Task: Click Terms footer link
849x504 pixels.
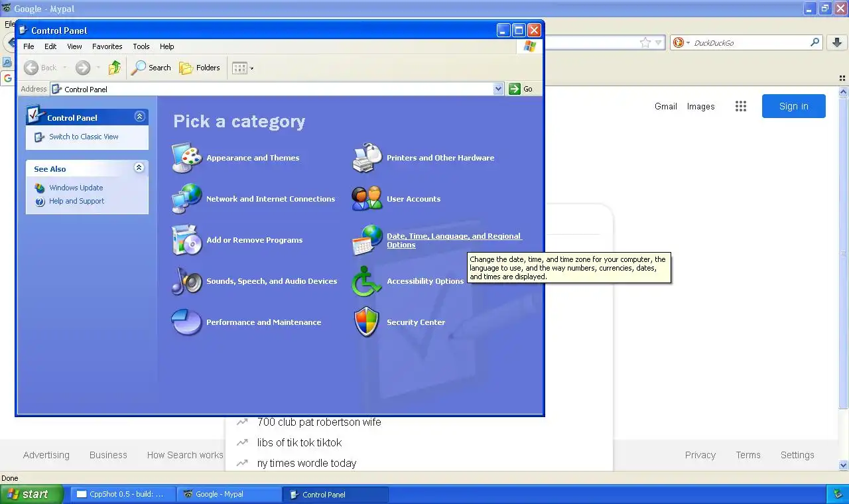Action: (748, 455)
